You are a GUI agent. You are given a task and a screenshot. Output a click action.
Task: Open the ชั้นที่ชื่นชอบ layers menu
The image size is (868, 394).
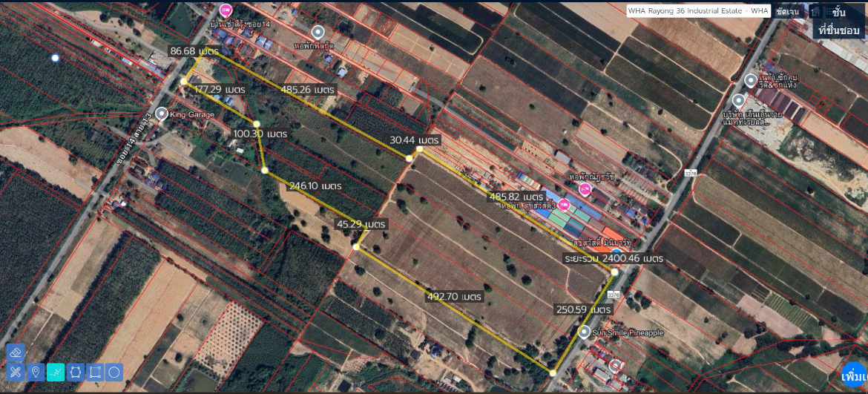838,22
